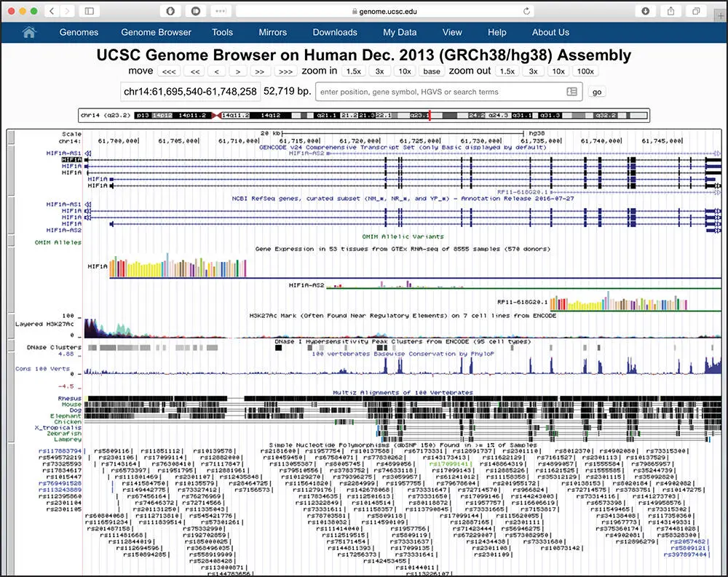The width and height of the screenshot is (728, 577).
Task: Click Zebrafish alignment row label
Action: (x=64, y=434)
